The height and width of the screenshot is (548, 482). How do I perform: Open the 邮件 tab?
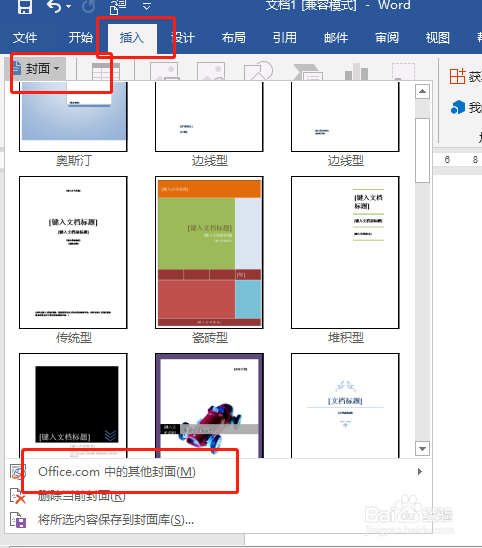tap(336, 37)
